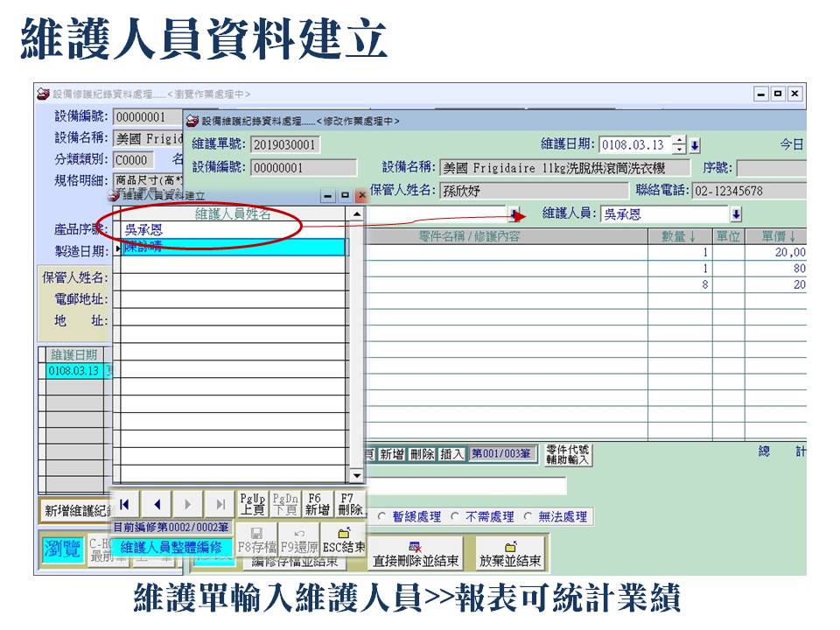Select the 不需處理 radio option
Image resolution: width=840 pixels, height=630 pixels.
454,517
